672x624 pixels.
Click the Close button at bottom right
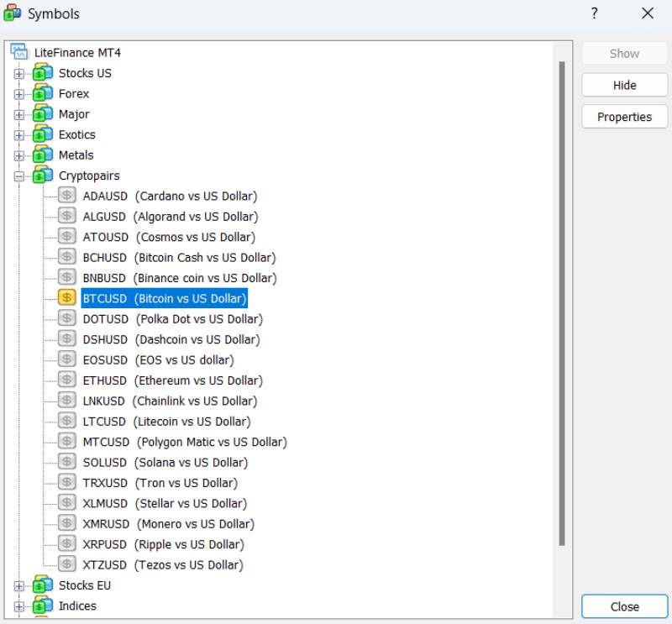tap(624, 606)
